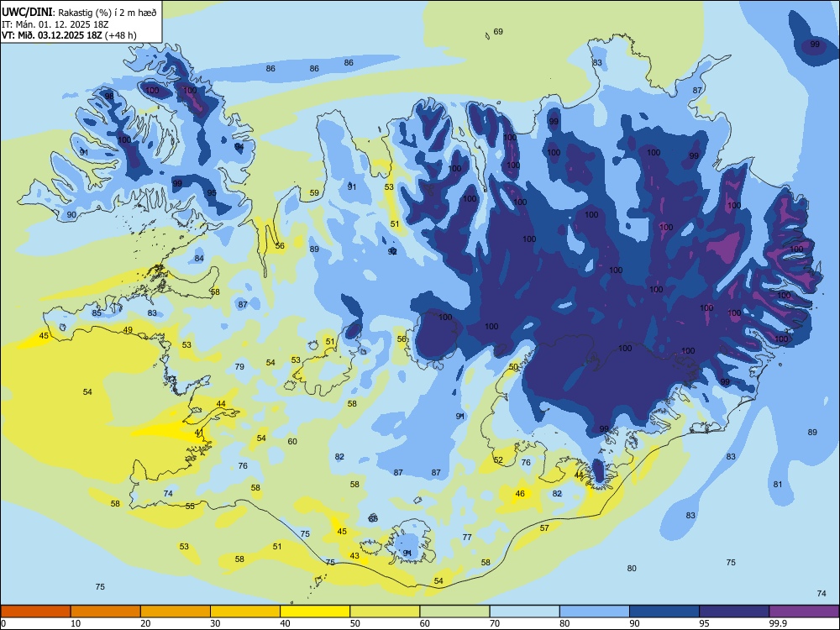Click the '79' humidity value
This screenshot has height=630, width=840.
click(239, 367)
